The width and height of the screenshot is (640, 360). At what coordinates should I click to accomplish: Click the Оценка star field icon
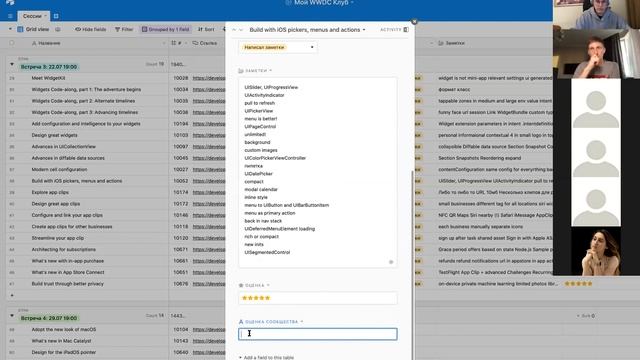(241, 285)
